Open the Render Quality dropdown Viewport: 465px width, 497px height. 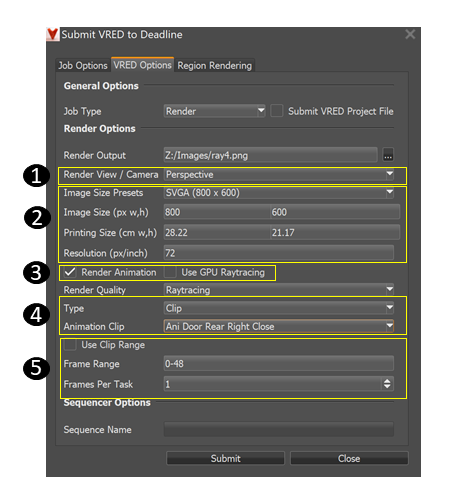[279, 290]
